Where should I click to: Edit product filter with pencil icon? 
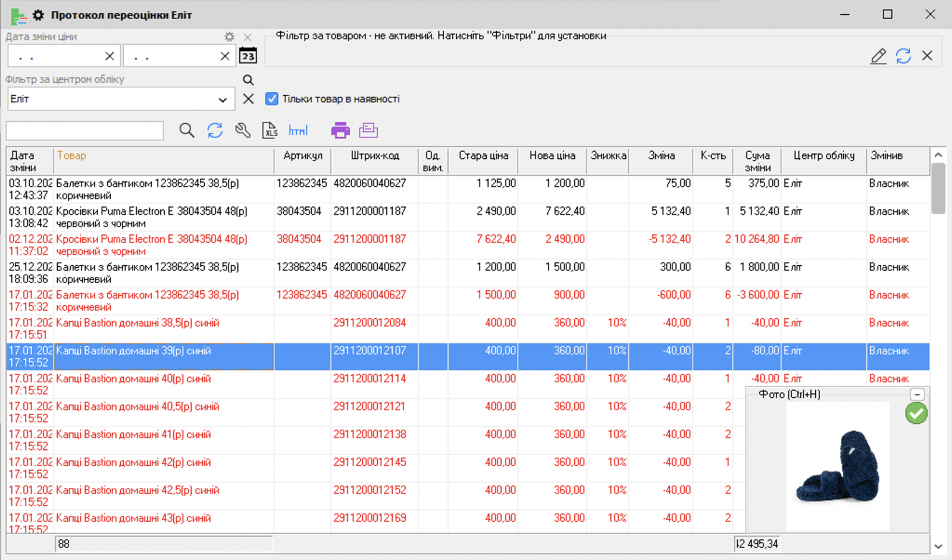878,56
